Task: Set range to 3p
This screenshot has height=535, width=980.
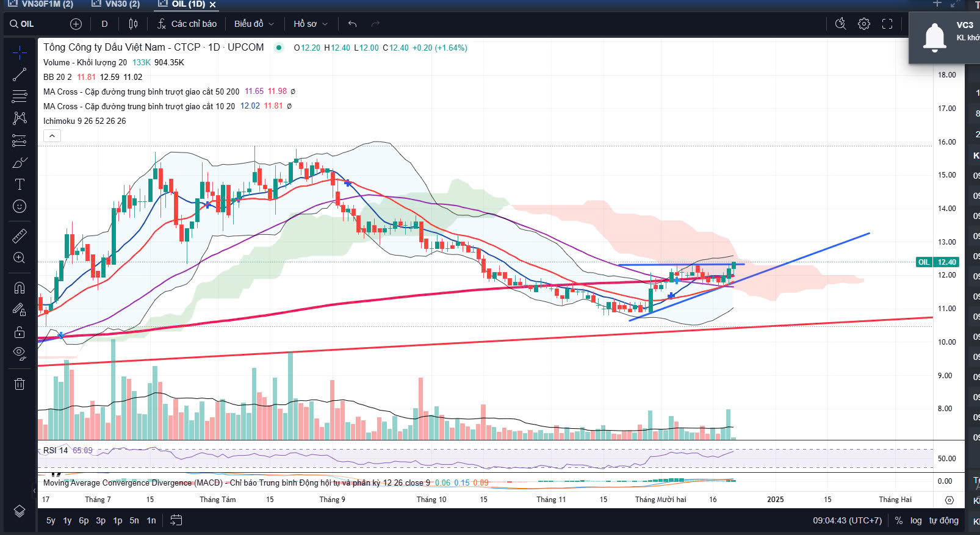Action: pos(101,520)
